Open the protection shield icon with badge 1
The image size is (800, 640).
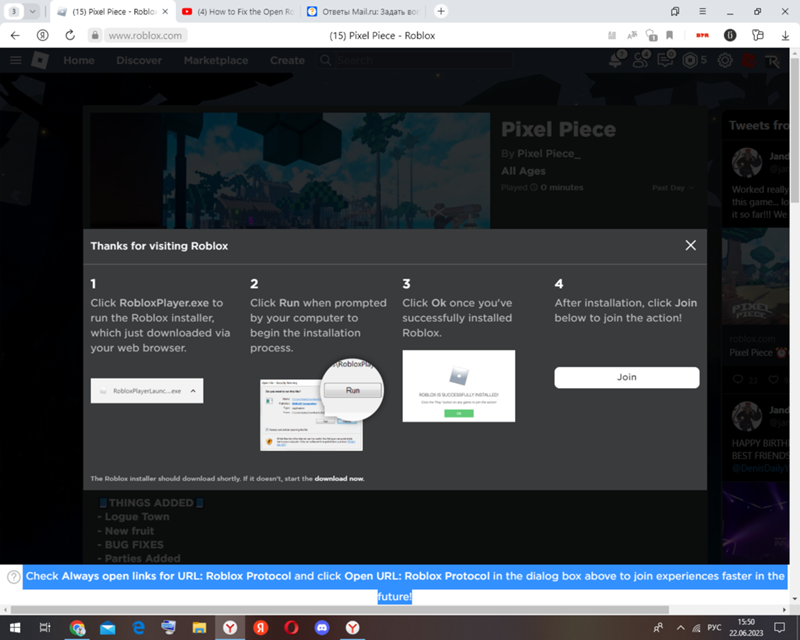[x=652, y=35]
